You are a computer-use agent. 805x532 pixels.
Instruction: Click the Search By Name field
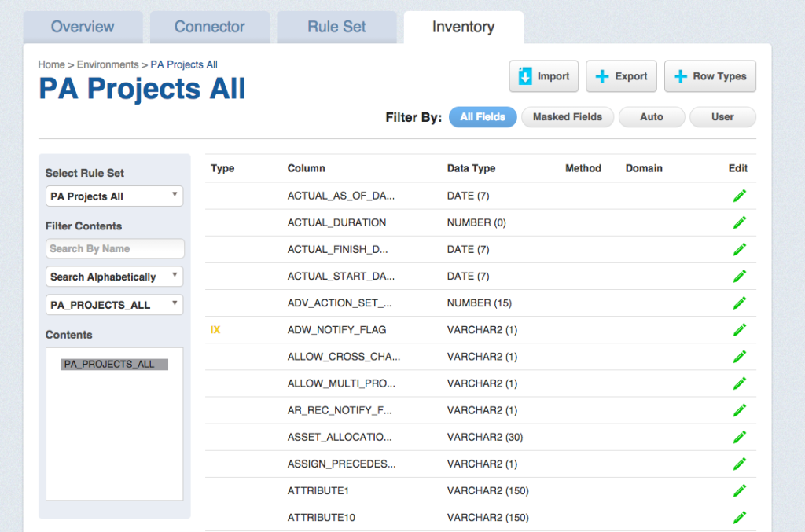click(114, 248)
